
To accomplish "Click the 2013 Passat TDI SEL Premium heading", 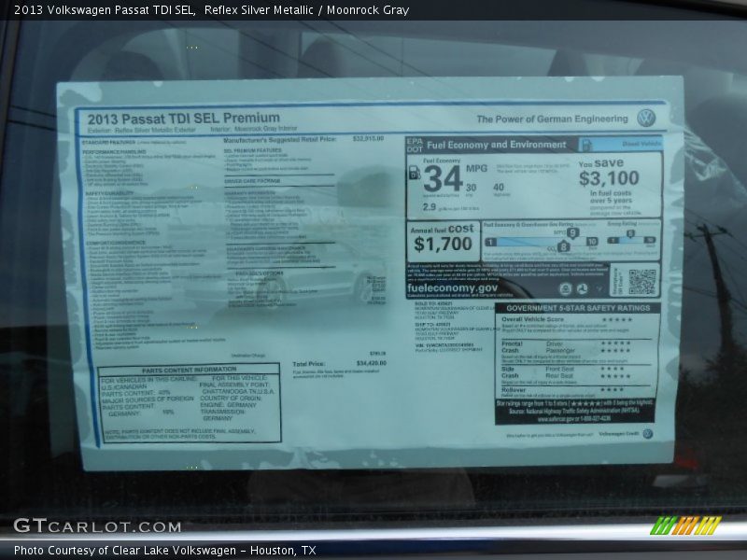I will pos(183,119).
